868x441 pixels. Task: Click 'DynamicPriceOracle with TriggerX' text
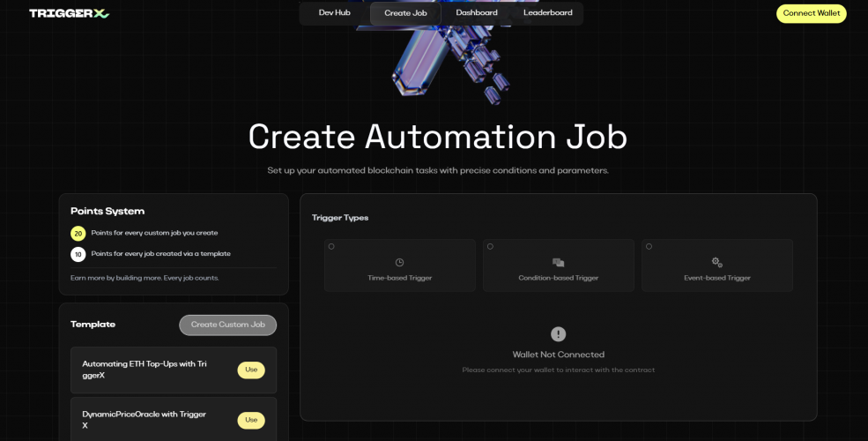[144, 420]
